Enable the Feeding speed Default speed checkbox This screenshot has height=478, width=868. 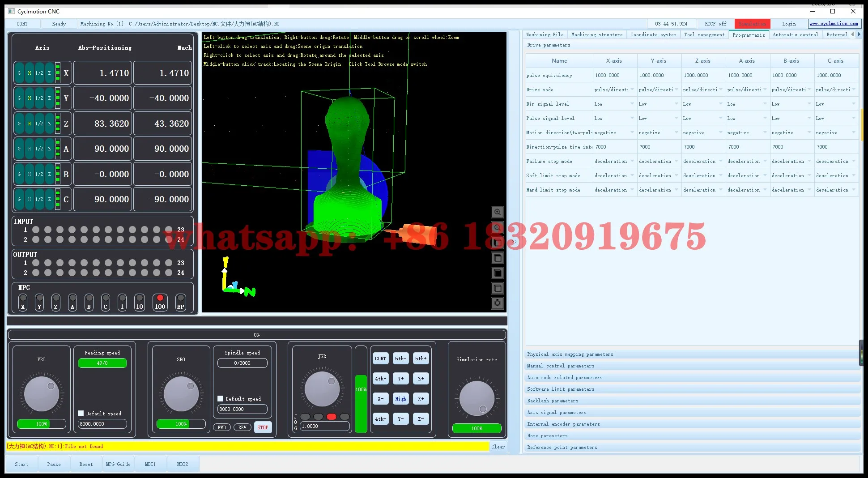(x=81, y=414)
